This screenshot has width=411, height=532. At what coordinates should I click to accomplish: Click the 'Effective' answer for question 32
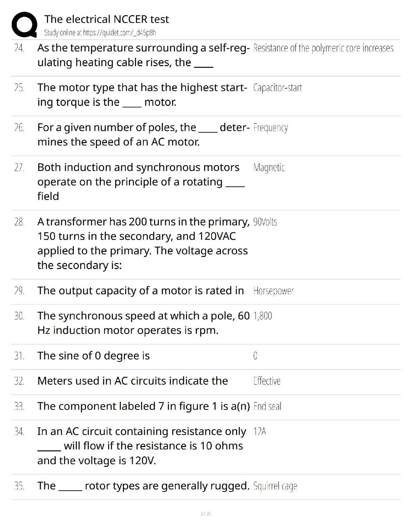coord(267,381)
